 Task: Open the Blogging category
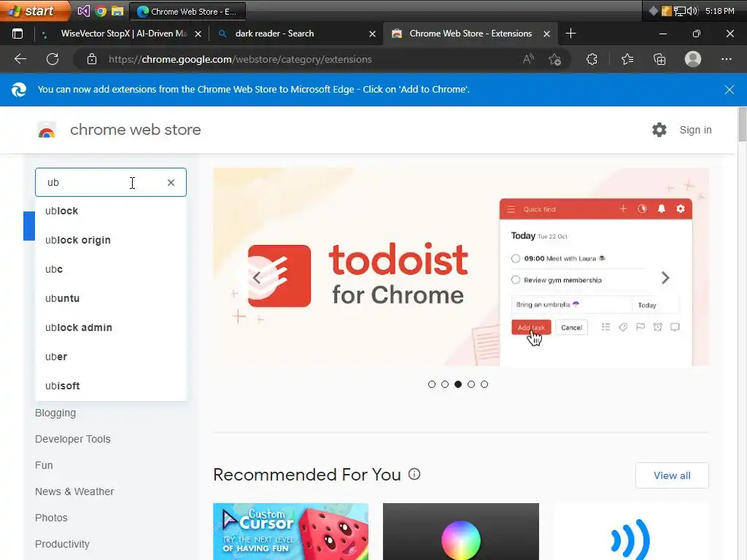tap(55, 413)
